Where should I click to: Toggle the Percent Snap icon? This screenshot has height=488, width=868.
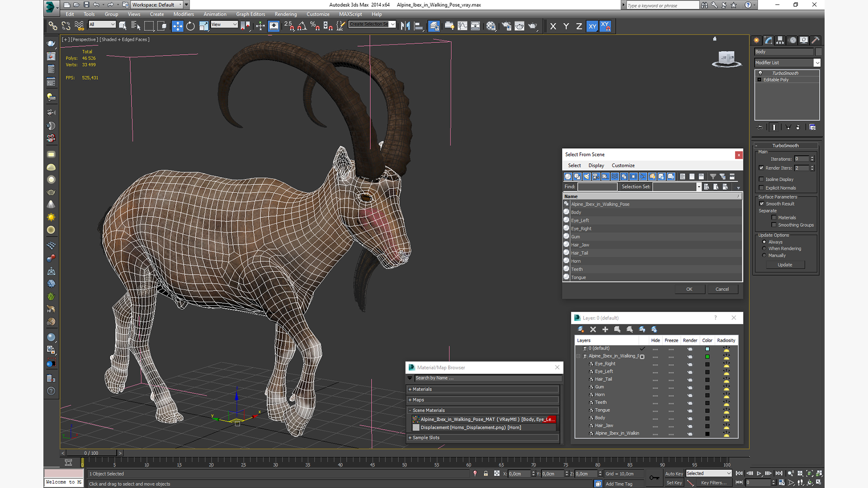click(x=315, y=26)
